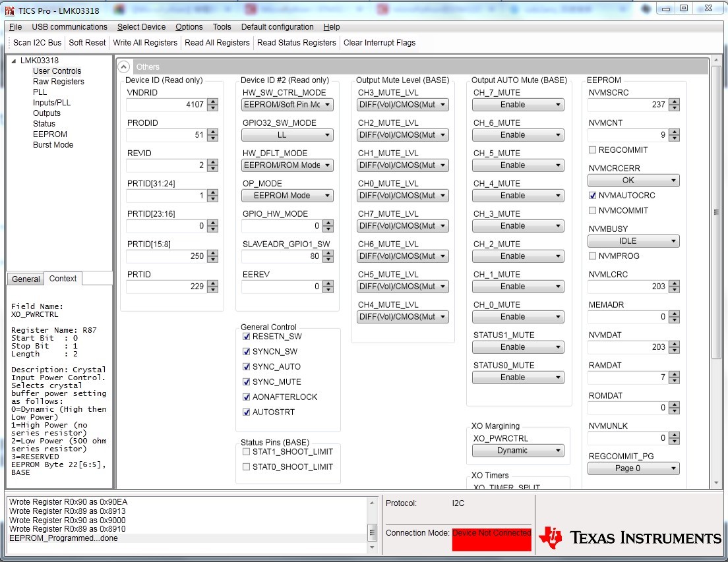Toggle the SYNCN_SW checkbox

tap(247, 351)
